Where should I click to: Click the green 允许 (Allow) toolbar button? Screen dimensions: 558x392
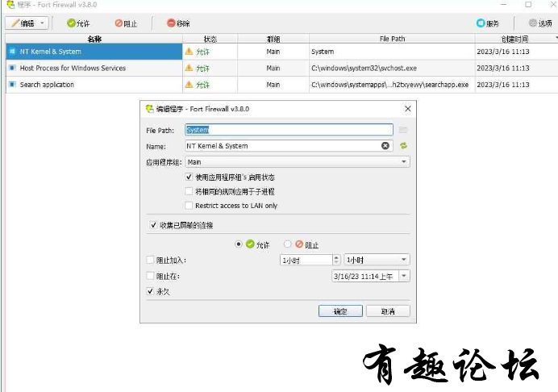pos(78,23)
